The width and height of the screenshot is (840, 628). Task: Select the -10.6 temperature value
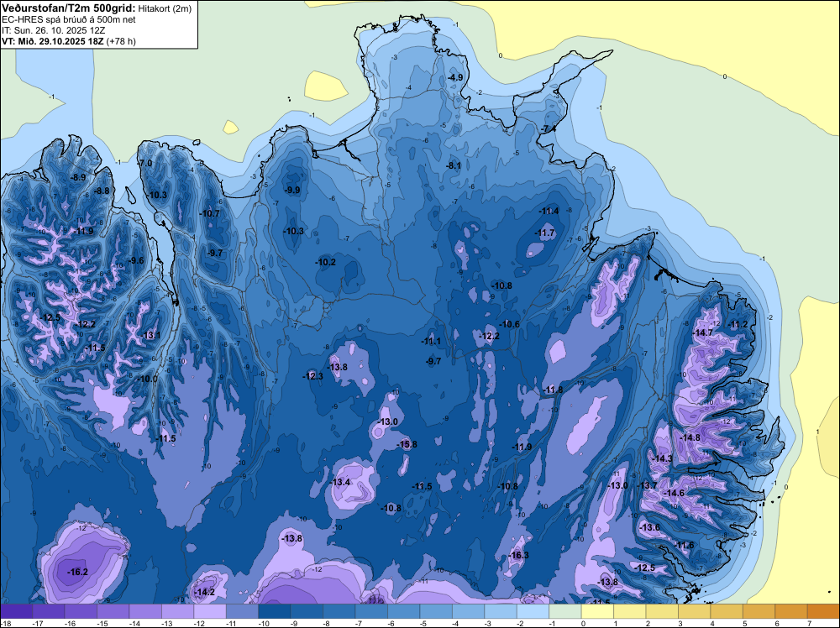[x=510, y=324]
